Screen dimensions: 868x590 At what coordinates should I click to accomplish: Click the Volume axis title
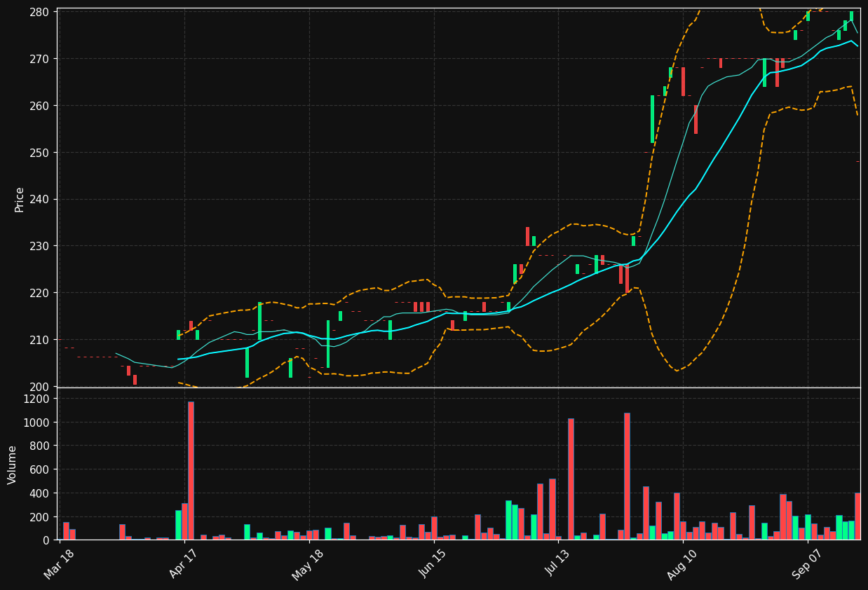(x=13, y=465)
